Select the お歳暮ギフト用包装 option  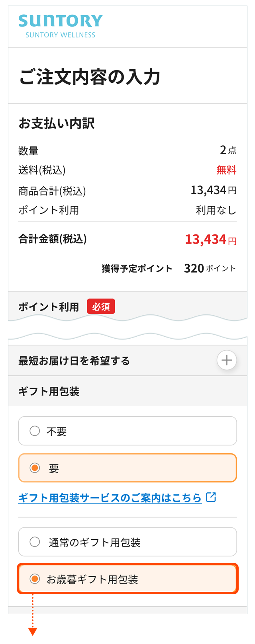click(x=35, y=579)
